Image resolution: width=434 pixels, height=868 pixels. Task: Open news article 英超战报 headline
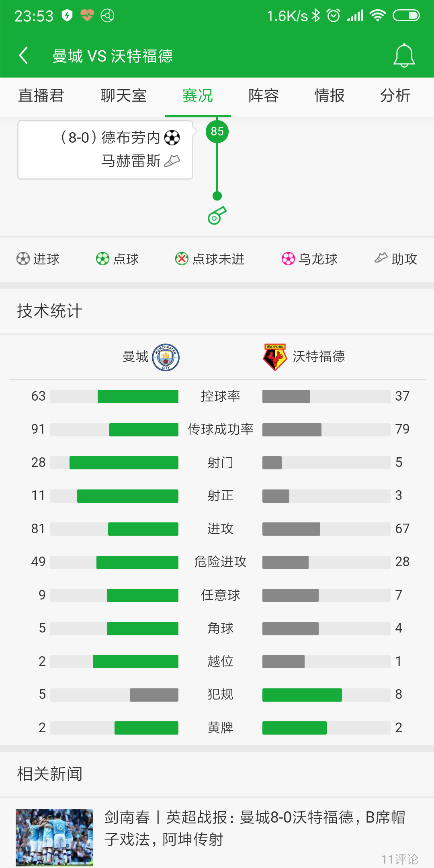click(x=255, y=828)
